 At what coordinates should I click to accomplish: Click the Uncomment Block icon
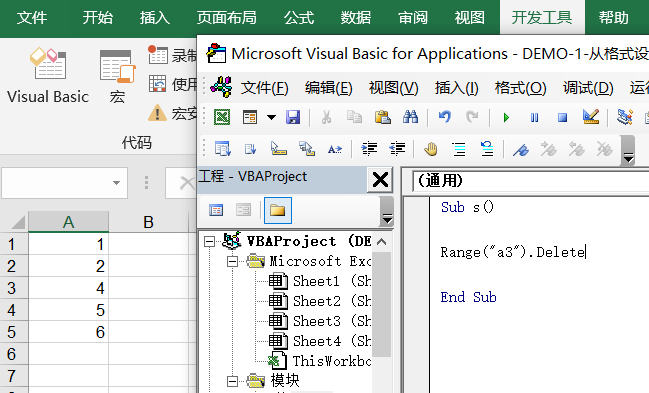pos(487,149)
